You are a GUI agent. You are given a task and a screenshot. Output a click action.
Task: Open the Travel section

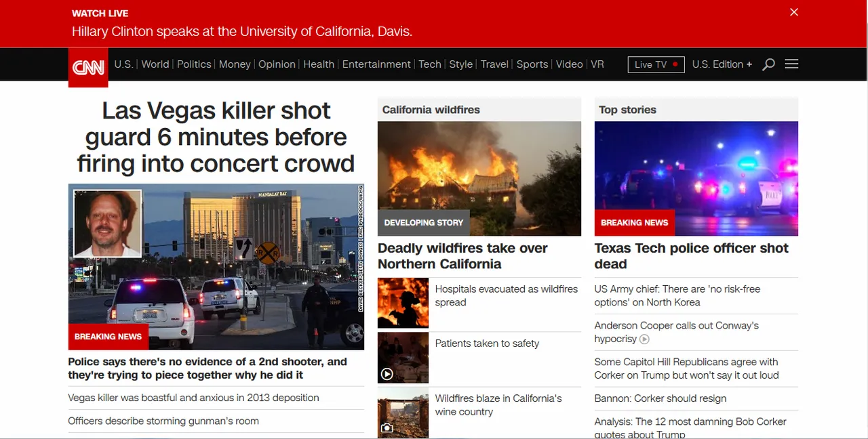tap(494, 64)
